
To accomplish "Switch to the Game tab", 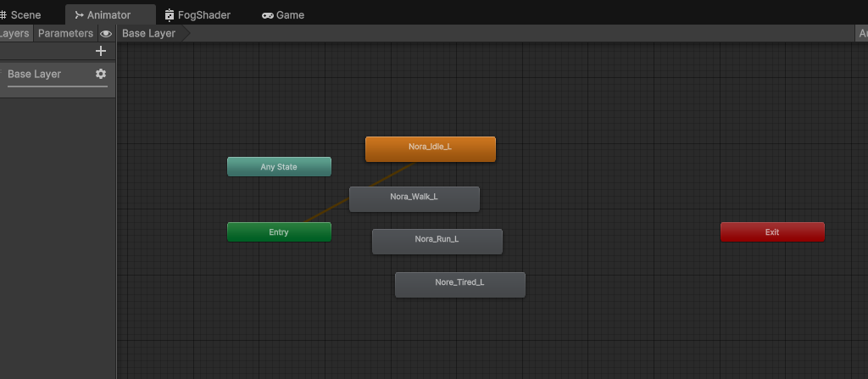I will click(283, 15).
